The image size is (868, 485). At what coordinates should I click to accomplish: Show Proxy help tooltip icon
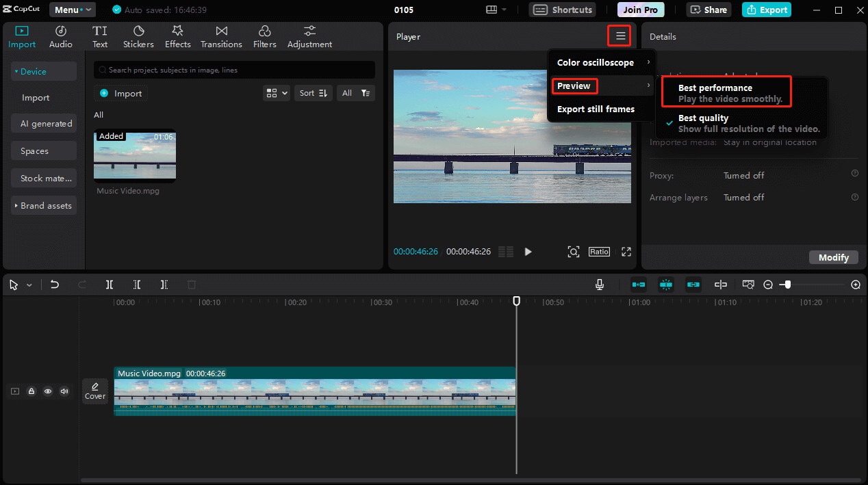coord(855,174)
